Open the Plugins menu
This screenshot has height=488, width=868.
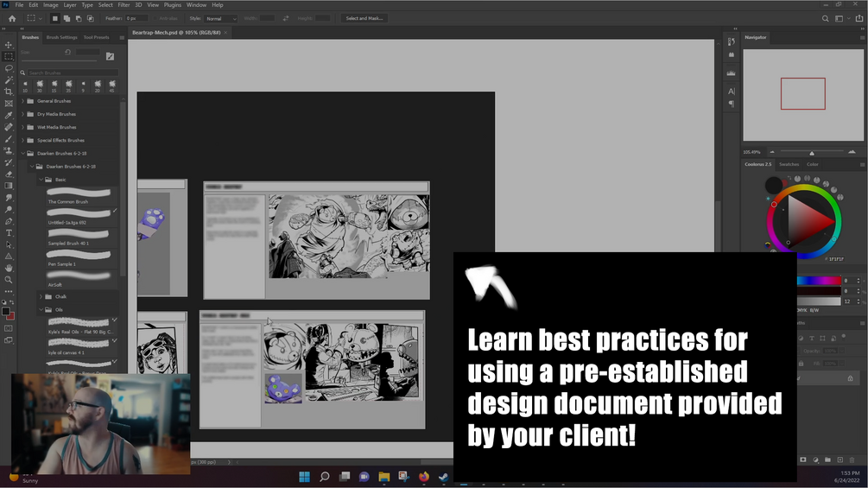[172, 5]
